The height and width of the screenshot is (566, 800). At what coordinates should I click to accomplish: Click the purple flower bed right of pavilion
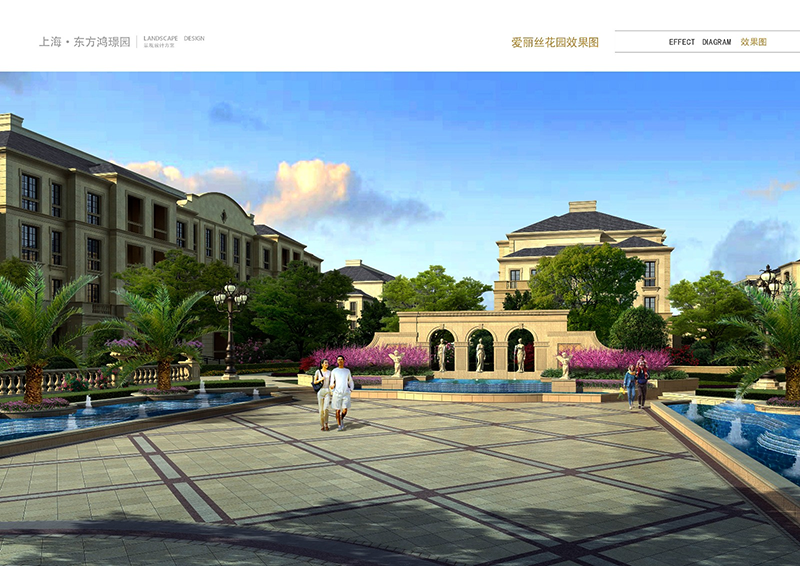(x=618, y=359)
